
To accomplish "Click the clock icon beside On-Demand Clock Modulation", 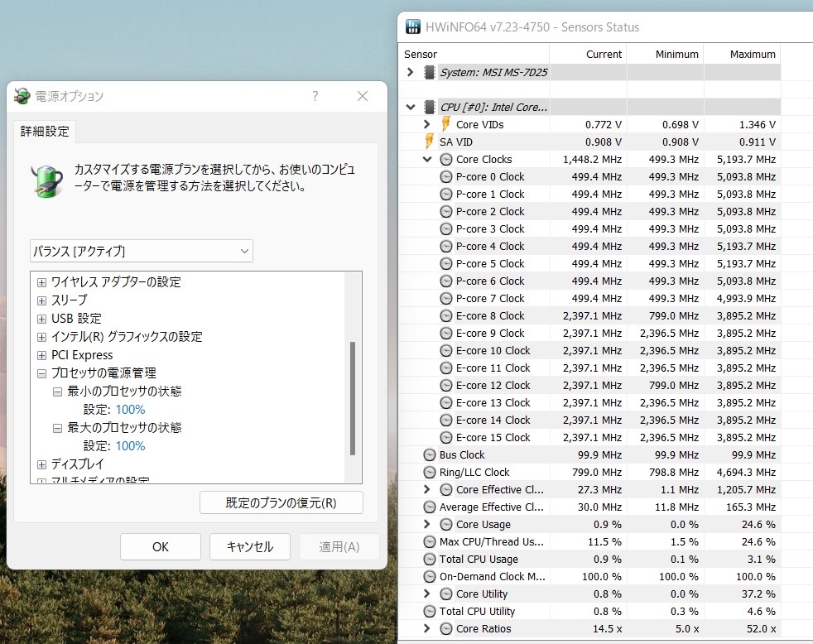I will point(430,577).
